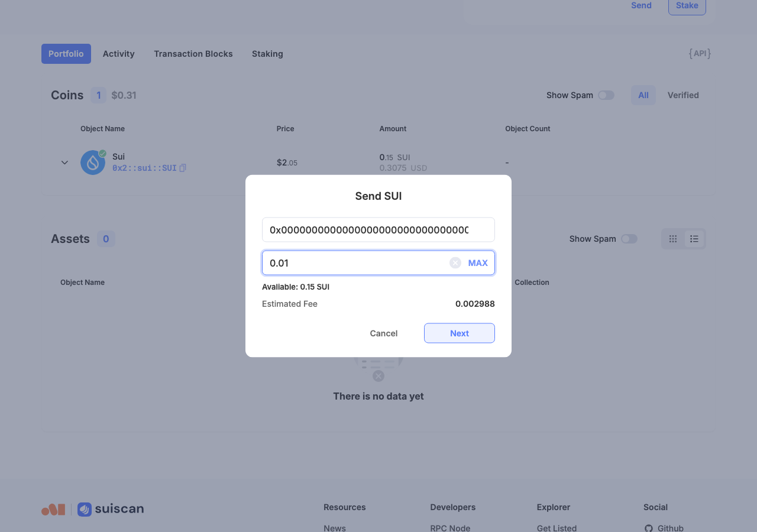Clear the amount field with the X icon
Screen dimensions: 757x532
tap(455, 263)
